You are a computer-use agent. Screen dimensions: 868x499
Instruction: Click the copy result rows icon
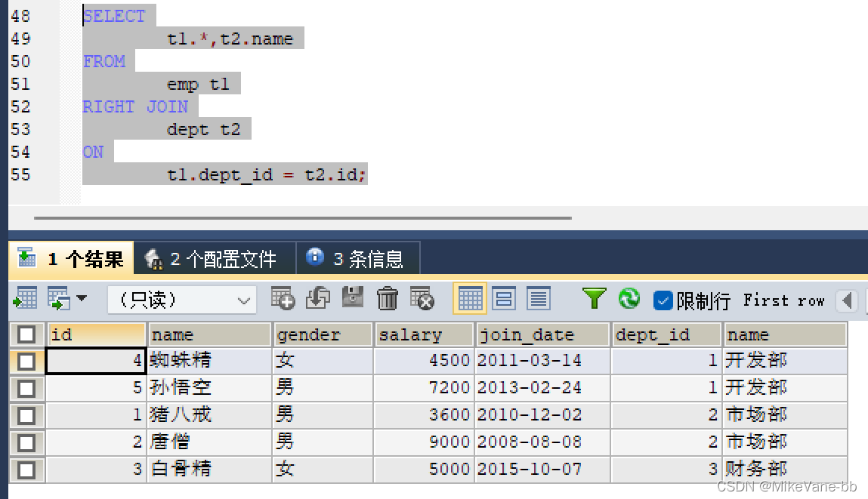click(x=59, y=299)
